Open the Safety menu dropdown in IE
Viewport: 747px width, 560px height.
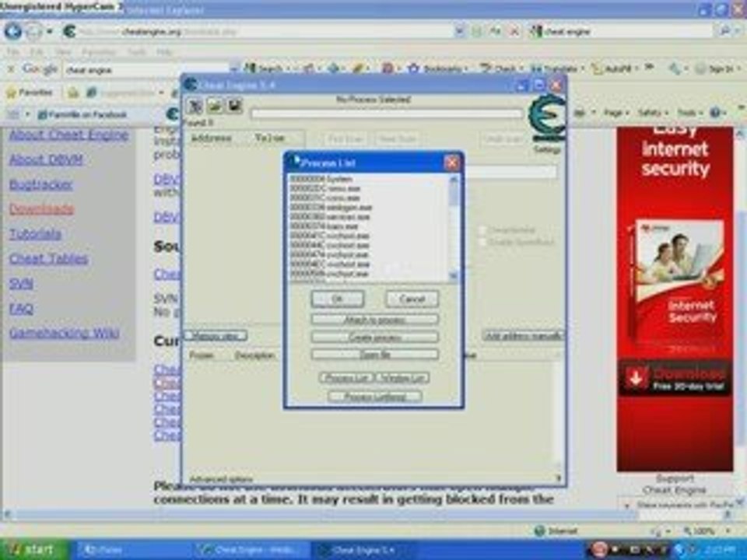point(652,113)
